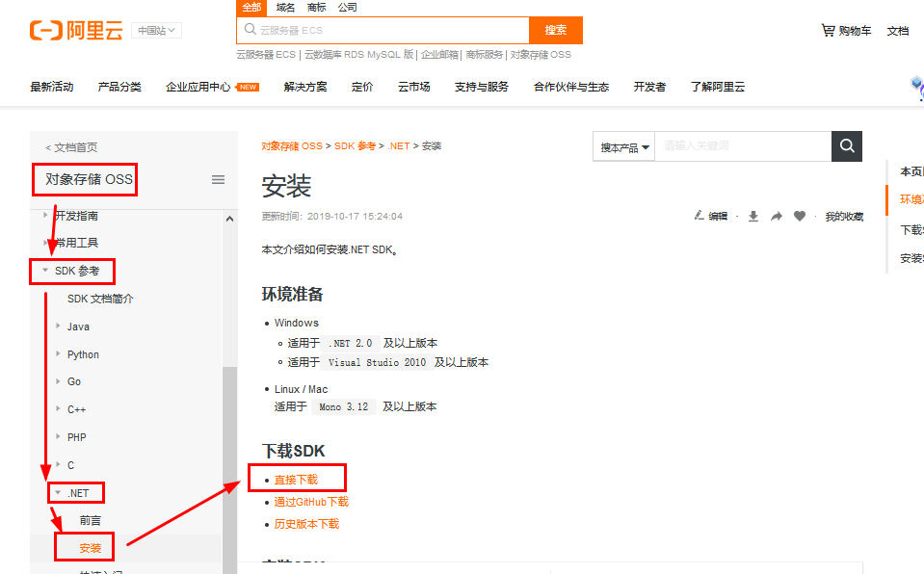Screen dimensions: 924x574
Task: Expand the PHP SDK node
Action: tap(58, 436)
